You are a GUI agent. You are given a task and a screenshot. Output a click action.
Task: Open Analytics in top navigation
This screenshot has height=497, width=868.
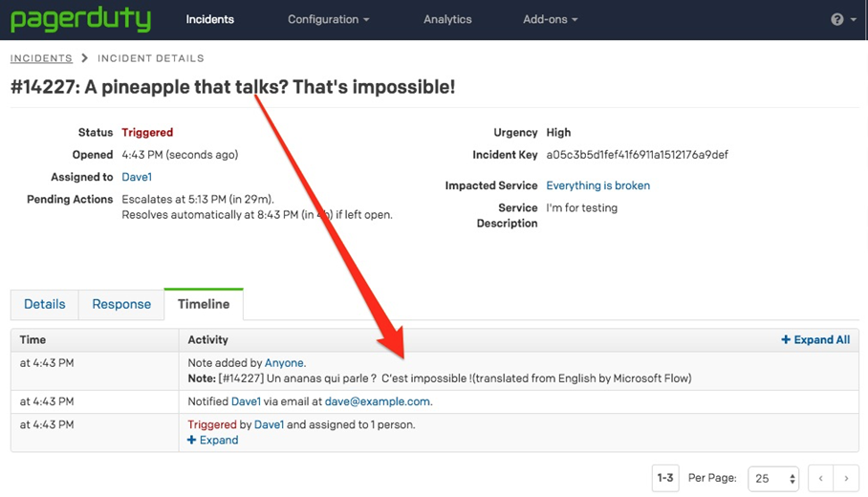pos(447,19)
